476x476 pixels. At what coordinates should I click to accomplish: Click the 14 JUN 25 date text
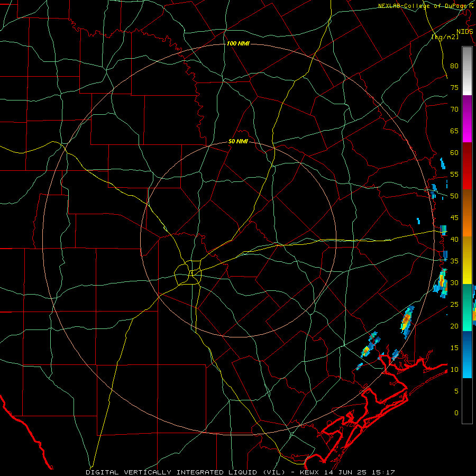click(x=346, y=472)
